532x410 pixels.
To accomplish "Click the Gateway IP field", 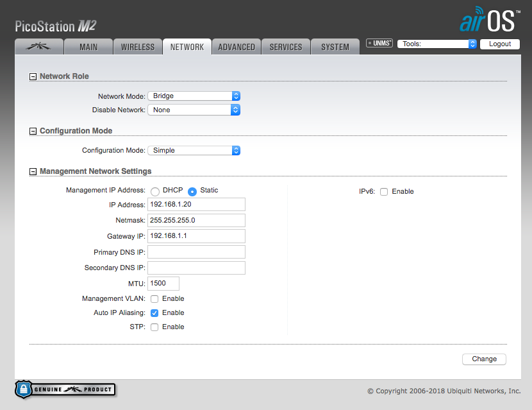I will (x=196, y=236).
